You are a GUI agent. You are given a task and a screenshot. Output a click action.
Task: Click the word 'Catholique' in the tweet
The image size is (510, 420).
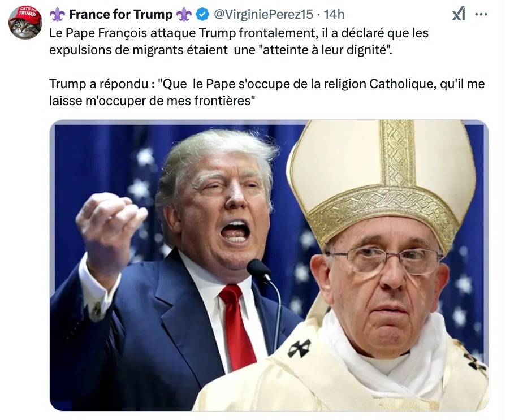pos(403,84)
